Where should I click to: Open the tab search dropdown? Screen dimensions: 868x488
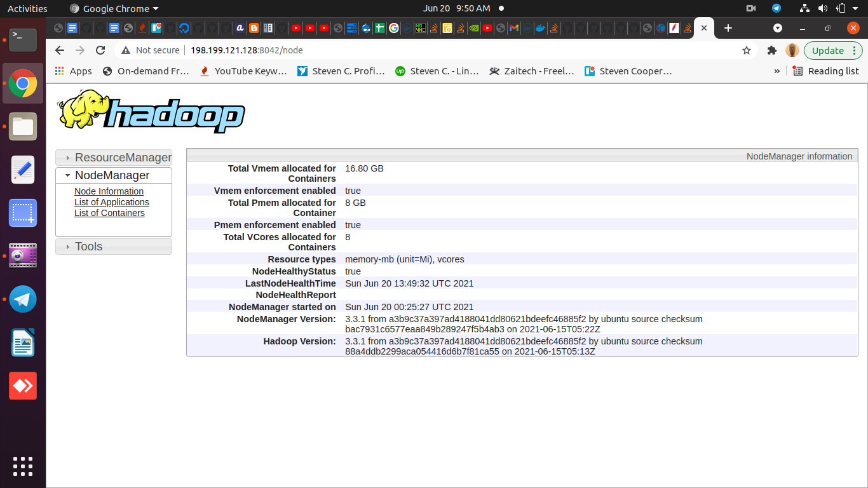(777, 28)
